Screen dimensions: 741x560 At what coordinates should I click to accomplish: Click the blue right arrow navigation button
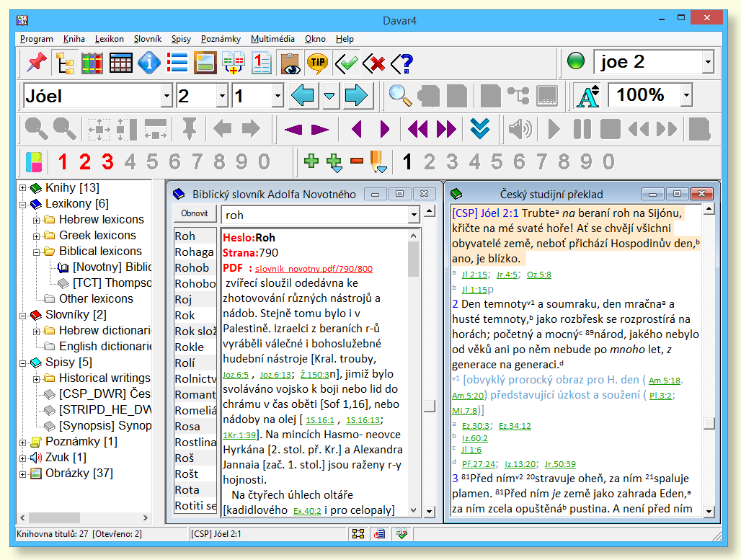[x=356, y=95]
